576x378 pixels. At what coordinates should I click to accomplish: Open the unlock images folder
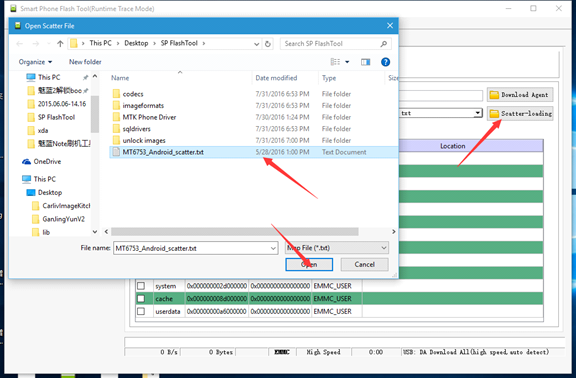[144, 141]
